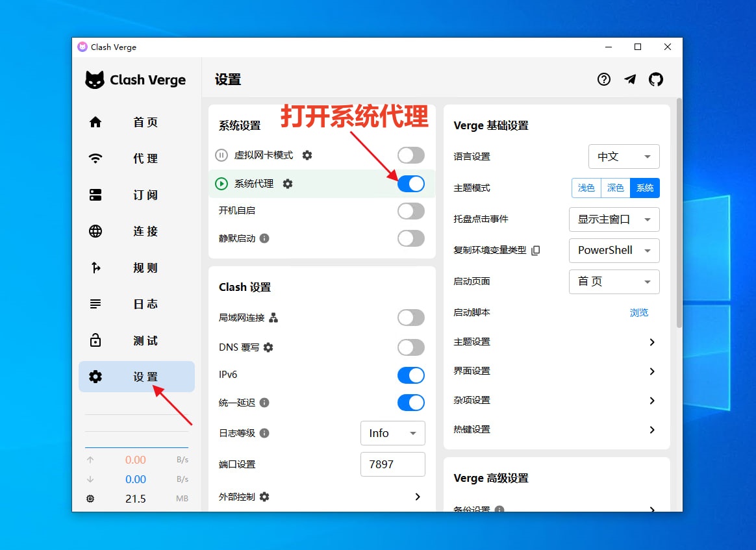Go to 首页 in sidebar

(x=136, y=122)
